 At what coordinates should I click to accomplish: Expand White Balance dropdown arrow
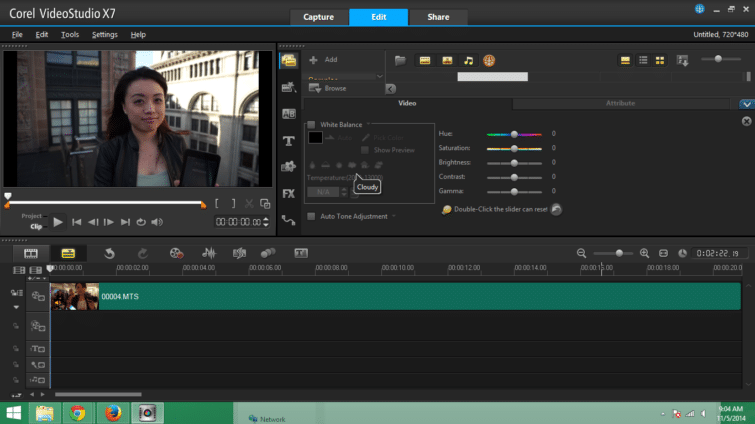pos(368,124)
